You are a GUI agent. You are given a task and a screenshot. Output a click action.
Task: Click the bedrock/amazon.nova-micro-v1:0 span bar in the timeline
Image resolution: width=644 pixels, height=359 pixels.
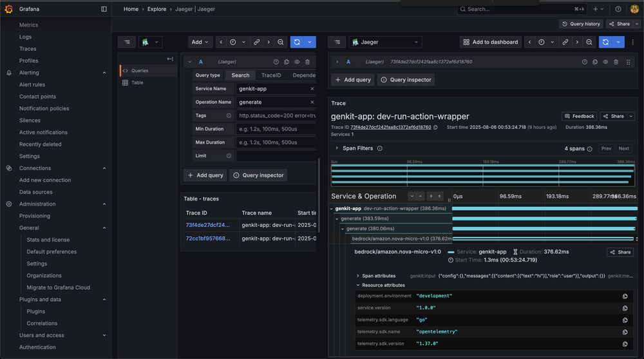[x=543, y=239]
